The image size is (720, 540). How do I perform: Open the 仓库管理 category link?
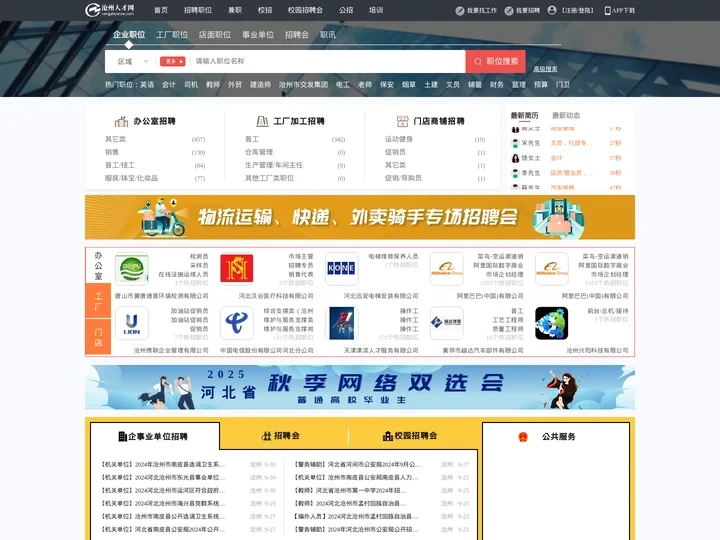pyautogui.click(x=259, y=152)
